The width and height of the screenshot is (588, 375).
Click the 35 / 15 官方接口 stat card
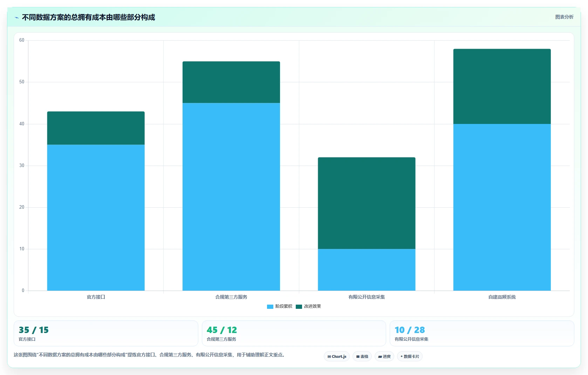(x=106, y=333)
